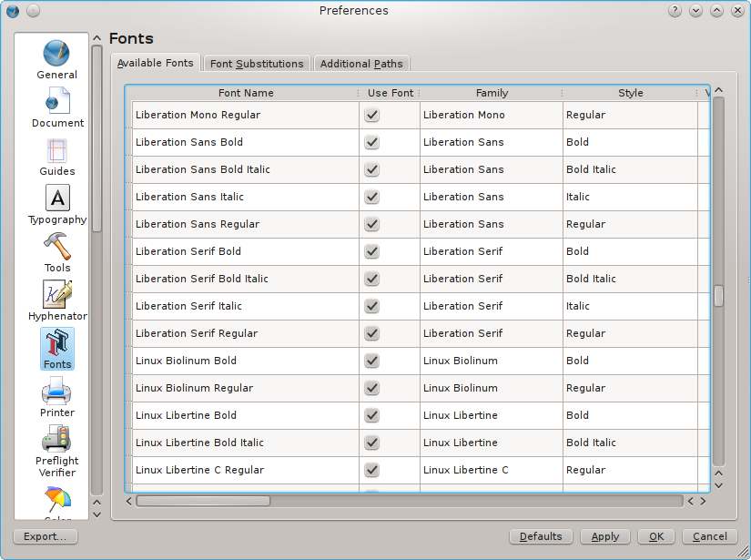Toggle Use Font for Liberation Sans Italic
This screenshot has width=751, height=560.
[371, 197]
